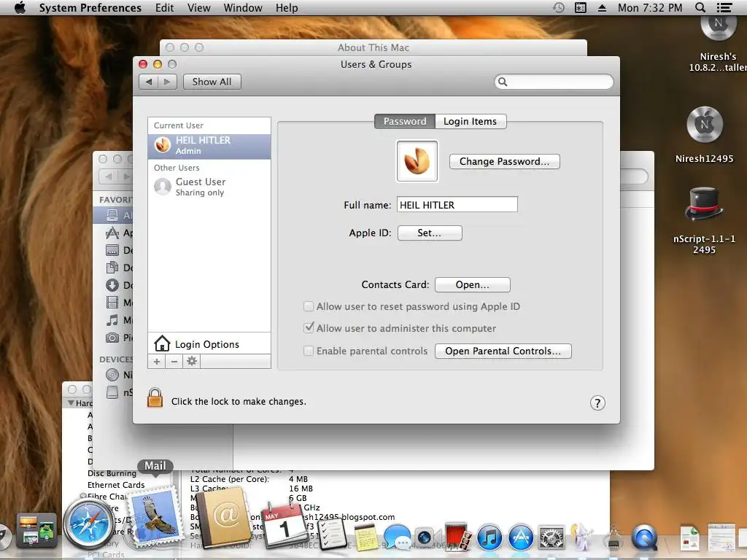Toggle Enable parental controls checkbox

click(x=309, y=351)
